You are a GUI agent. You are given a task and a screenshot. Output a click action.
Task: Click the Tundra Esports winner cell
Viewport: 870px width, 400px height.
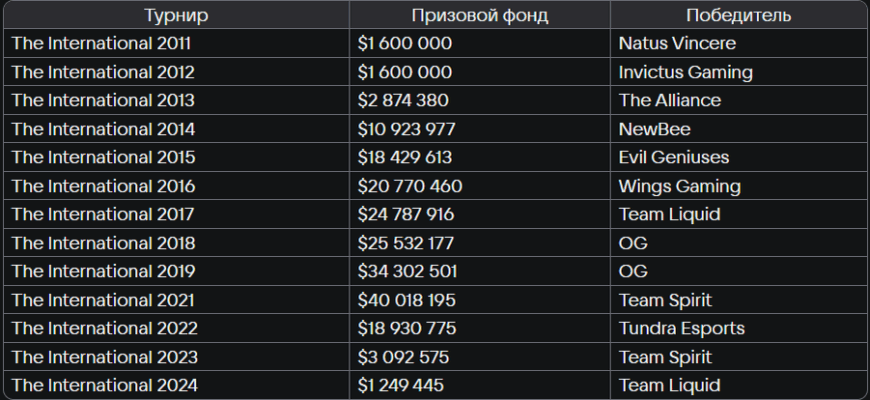point(681,329)
